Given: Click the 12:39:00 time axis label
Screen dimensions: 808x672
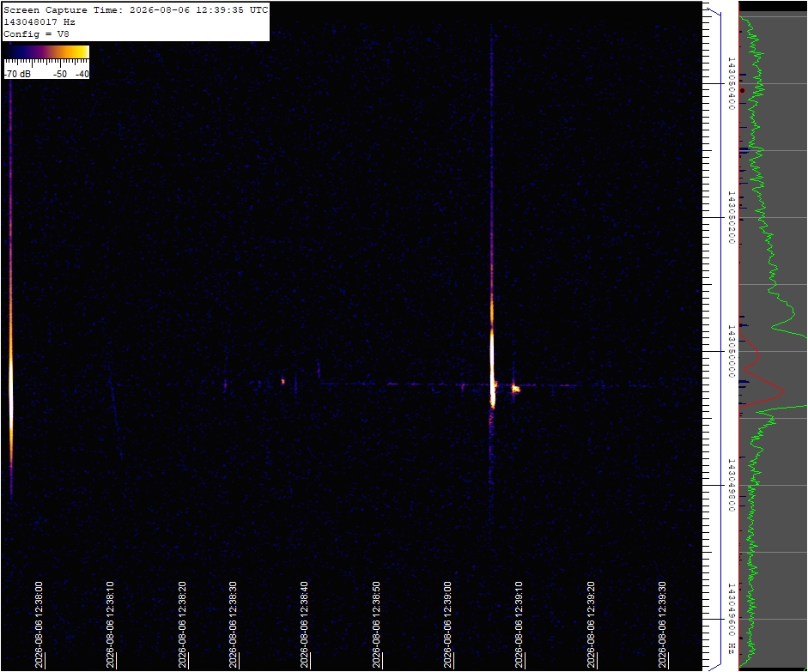Looking at the screenshot, I should click(x=448, y=625).
